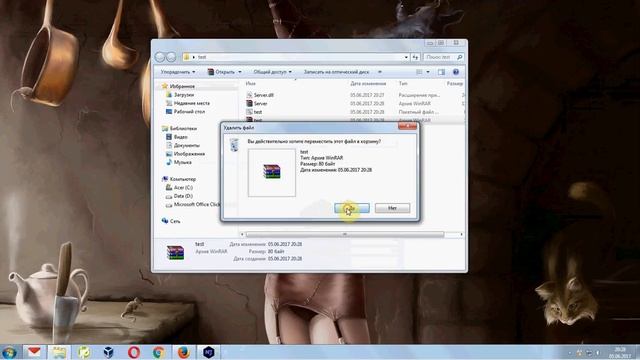Click the test path in address bar
This screenshot has height=360, width=640.
202,57
